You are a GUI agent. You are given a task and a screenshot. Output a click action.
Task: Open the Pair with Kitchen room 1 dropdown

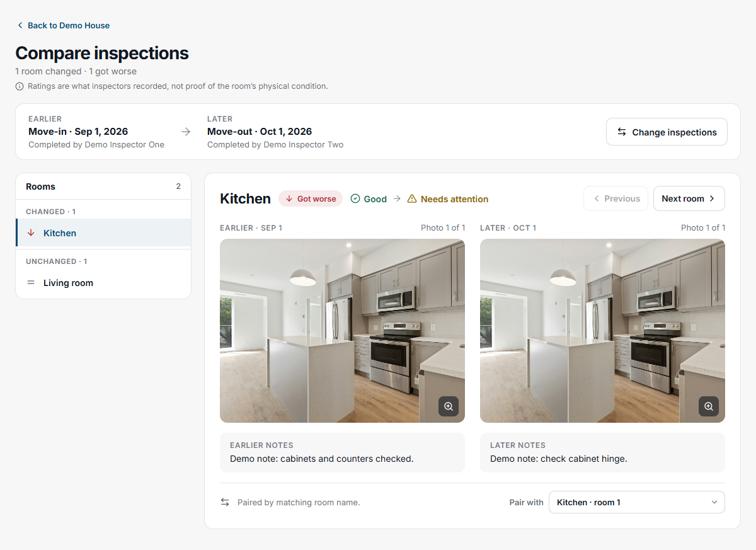pos(637,502)
